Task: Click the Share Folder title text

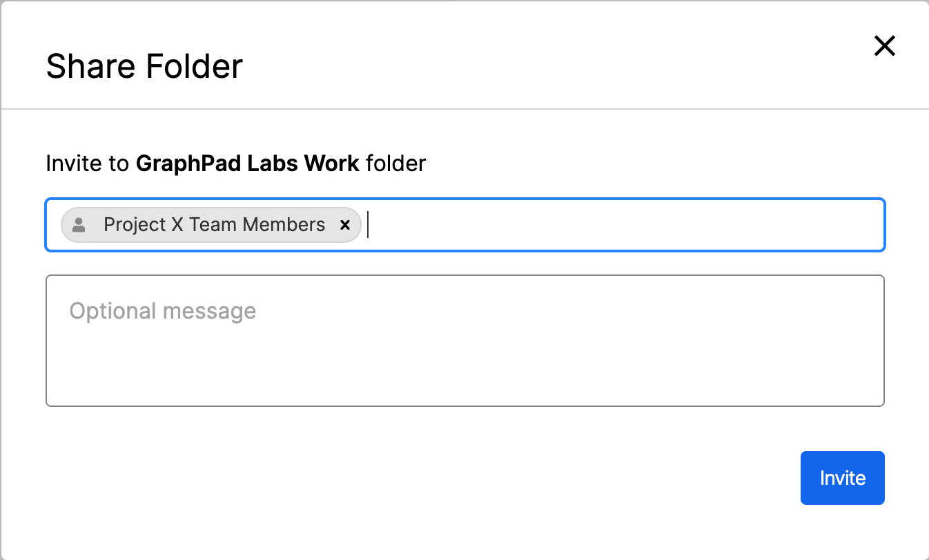Action: click(144, 66)
